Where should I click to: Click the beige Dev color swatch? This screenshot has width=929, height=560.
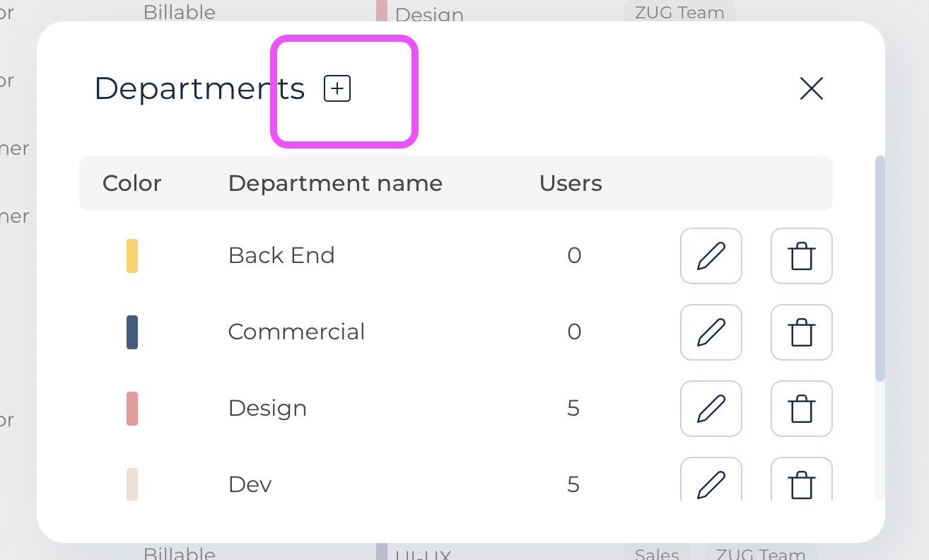pyautogui.click(x=132, y=484)
